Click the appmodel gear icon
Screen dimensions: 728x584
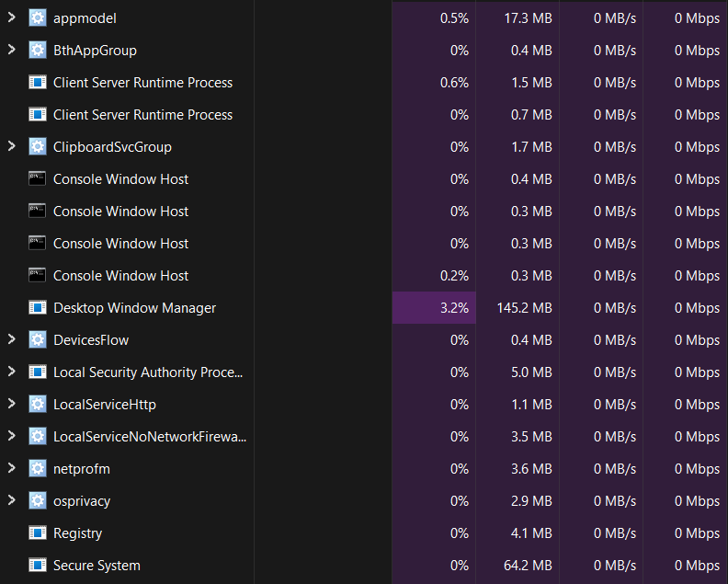point(38,18)
